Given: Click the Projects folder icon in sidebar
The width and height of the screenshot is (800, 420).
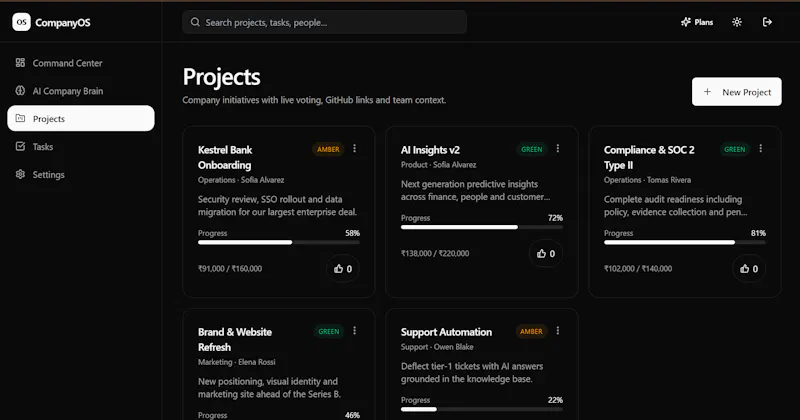Looking at the screenshot, I should [x=20, y=118].
